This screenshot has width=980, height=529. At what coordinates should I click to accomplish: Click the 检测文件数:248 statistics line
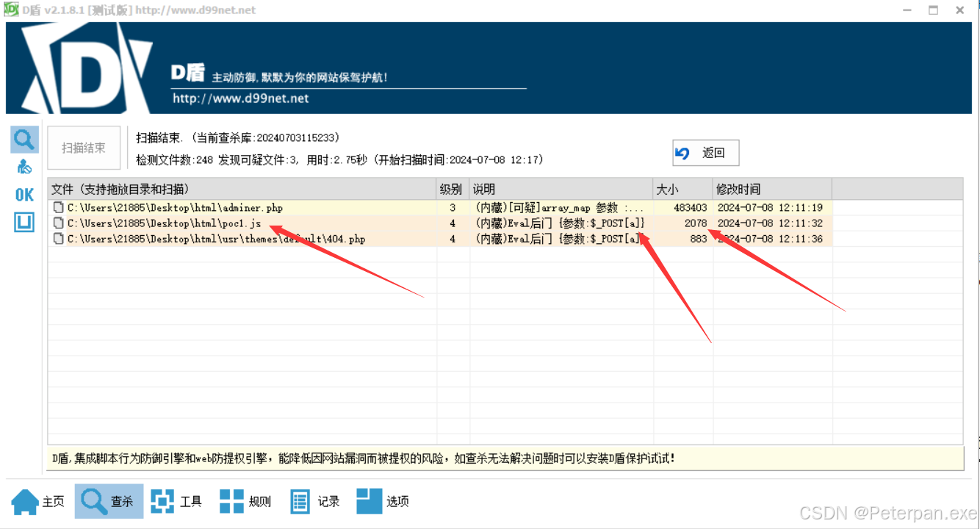[339, 159]
